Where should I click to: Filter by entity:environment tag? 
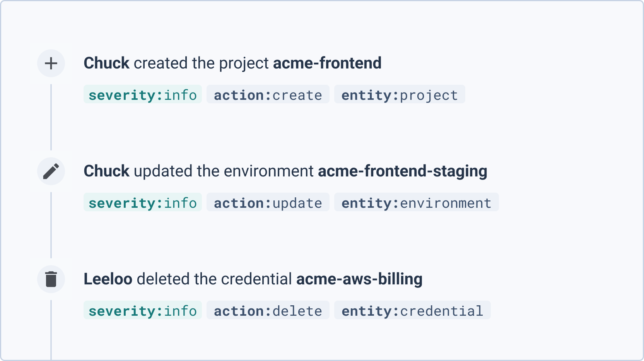tap(417, 202)
